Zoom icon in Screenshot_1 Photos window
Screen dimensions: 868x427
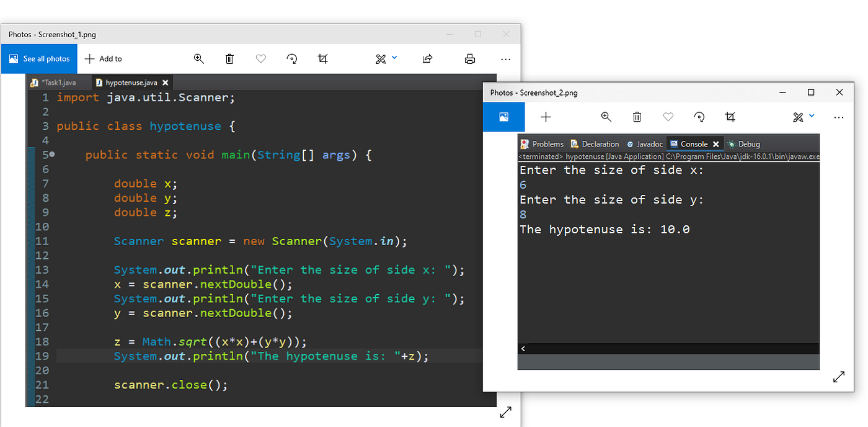pyautogui.click(x=199, y=59)
